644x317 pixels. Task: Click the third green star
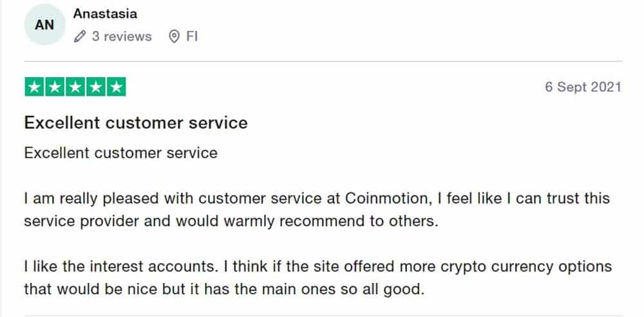click(75, 87)
